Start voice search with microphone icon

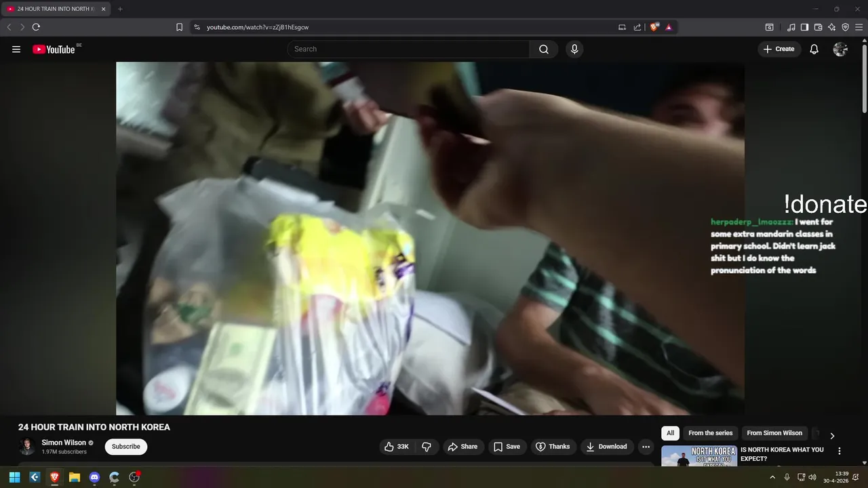pyautogui.click(x=574, y=49)
